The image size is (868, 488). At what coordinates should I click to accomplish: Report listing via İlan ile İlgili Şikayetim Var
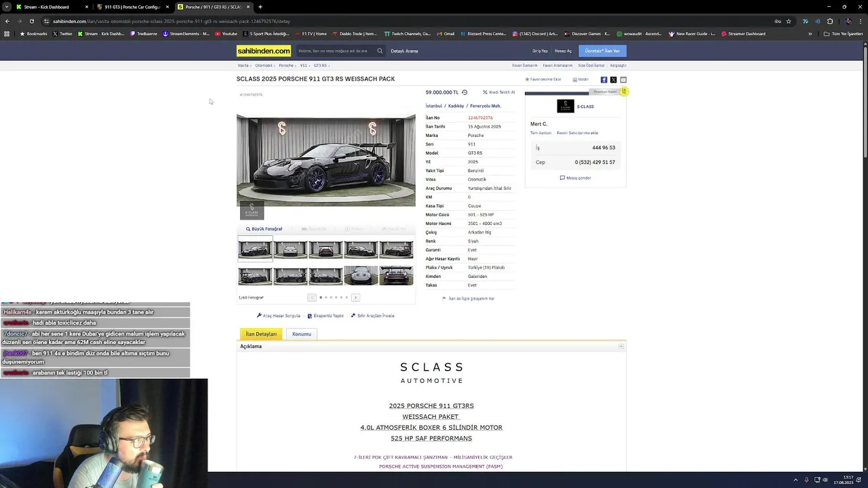pyautogui.click(x=468, y=298)
